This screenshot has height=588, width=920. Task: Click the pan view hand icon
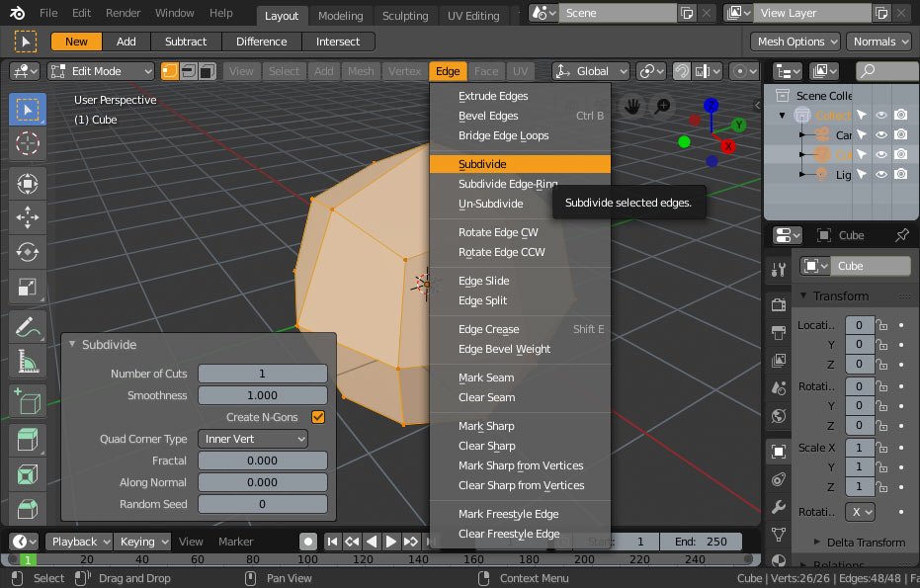[x=631, y=106]
